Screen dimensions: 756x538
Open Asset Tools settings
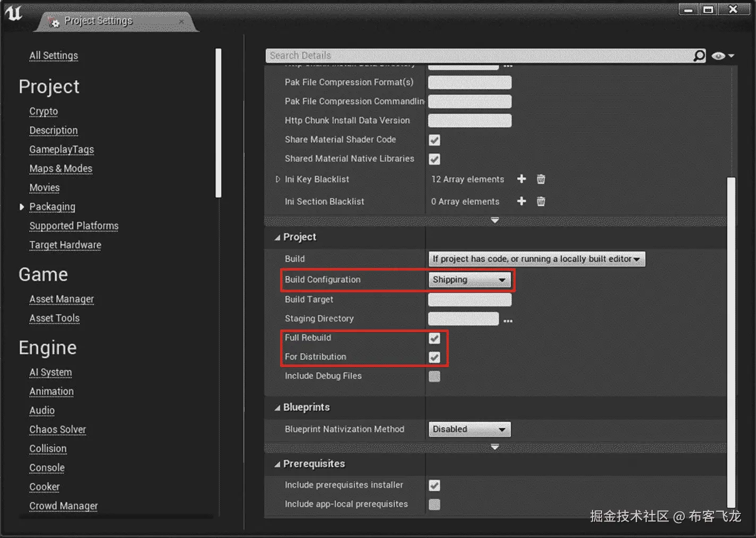55,318
